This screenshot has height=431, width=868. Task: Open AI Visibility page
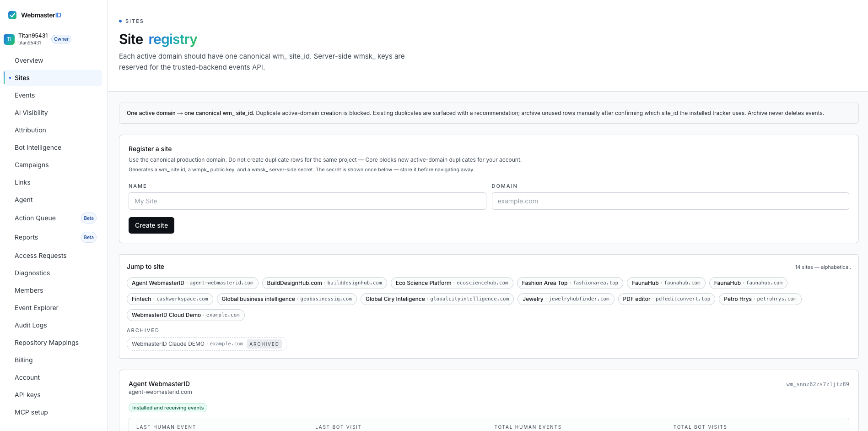pos(53,113)
